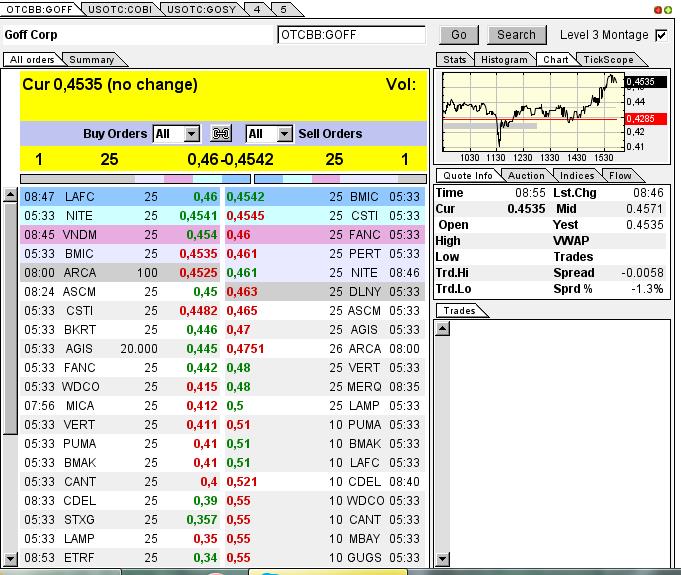
Task: Switch to the USOTC:GOSY tab
Action: pyautogui.click(x=202, y=10)
